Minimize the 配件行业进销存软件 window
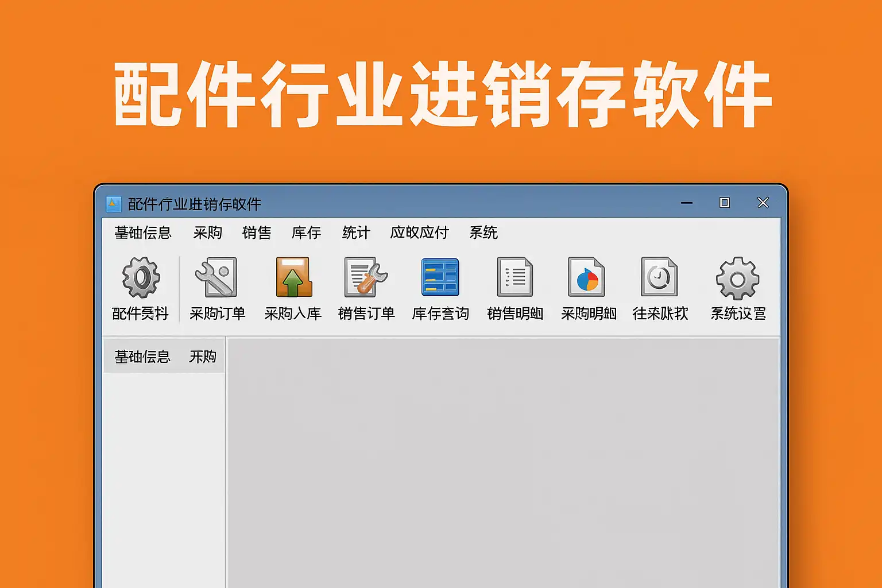Viewport: 882px width, 588px height. pos(687,203)
